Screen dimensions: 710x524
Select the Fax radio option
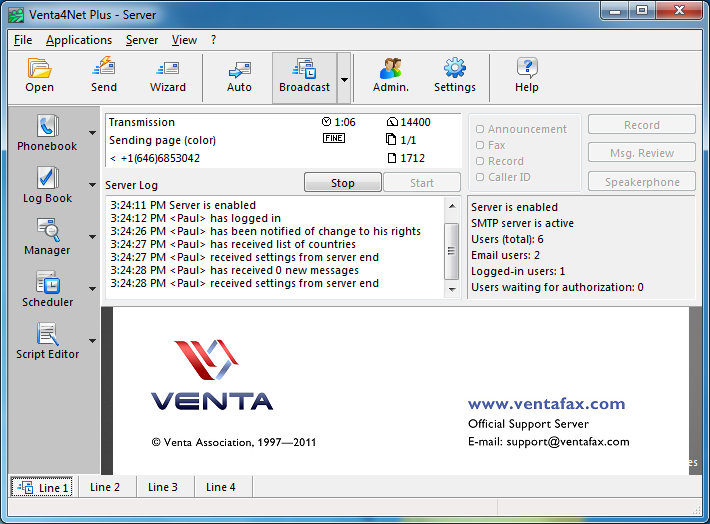480,145
